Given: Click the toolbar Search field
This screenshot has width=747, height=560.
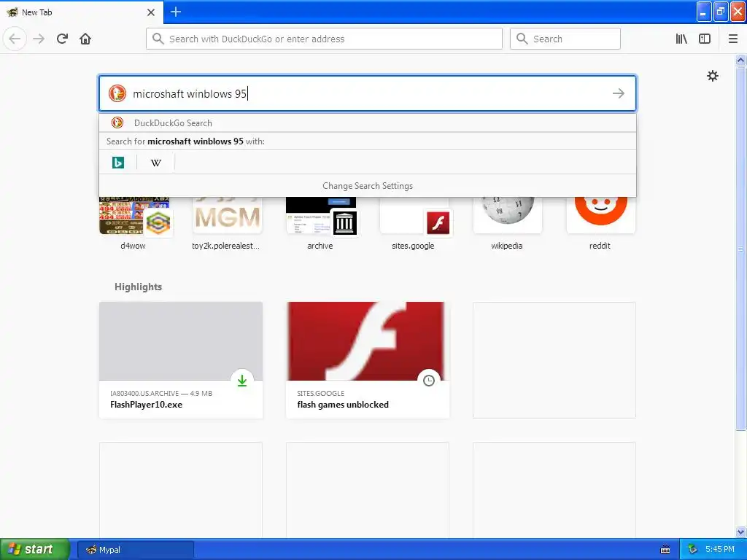Looking at the screenshot, I should [x=565, y=39].
